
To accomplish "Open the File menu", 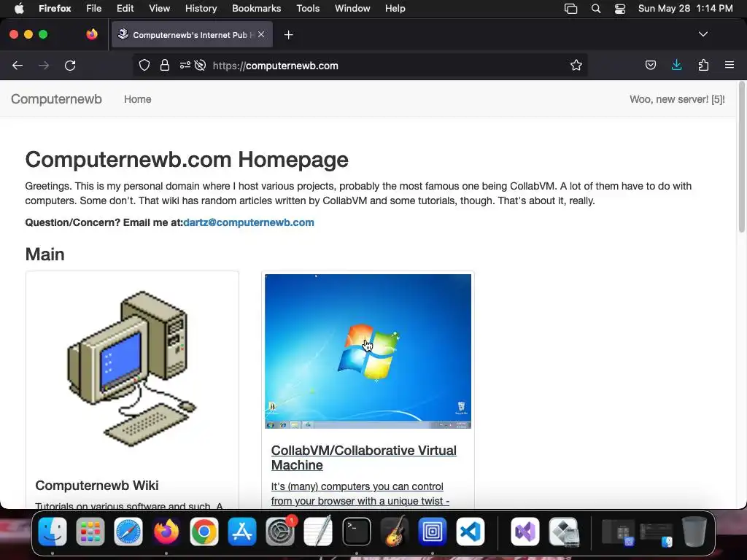I will click(x=94, y=8).
